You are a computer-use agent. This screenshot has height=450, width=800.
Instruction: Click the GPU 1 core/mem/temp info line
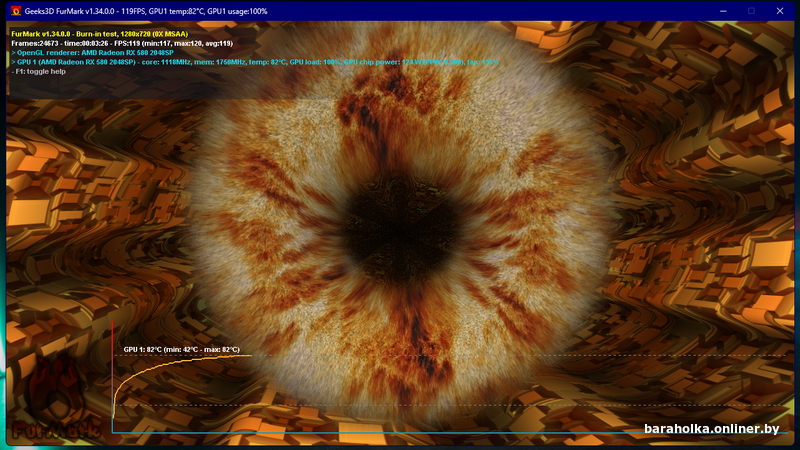tap(255, 62)
